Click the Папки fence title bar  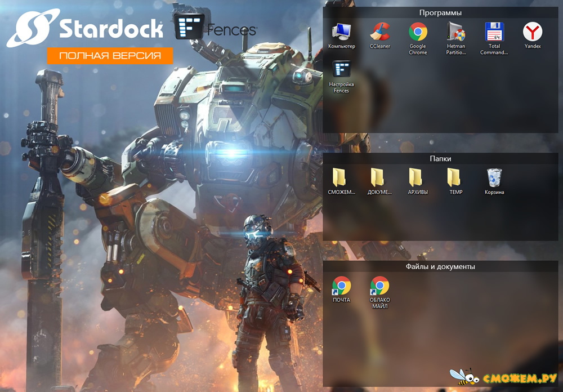point(441,158)
